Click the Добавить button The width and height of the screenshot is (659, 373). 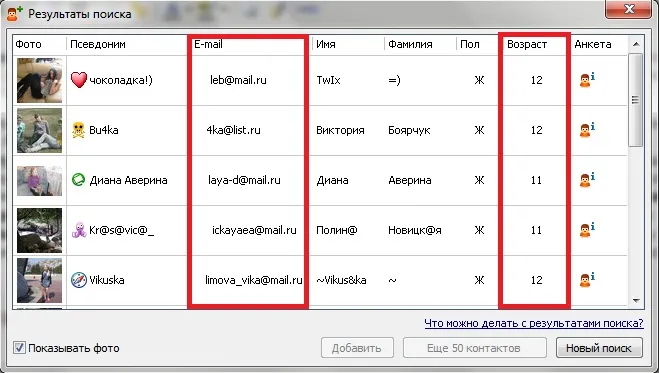point(357,348)
